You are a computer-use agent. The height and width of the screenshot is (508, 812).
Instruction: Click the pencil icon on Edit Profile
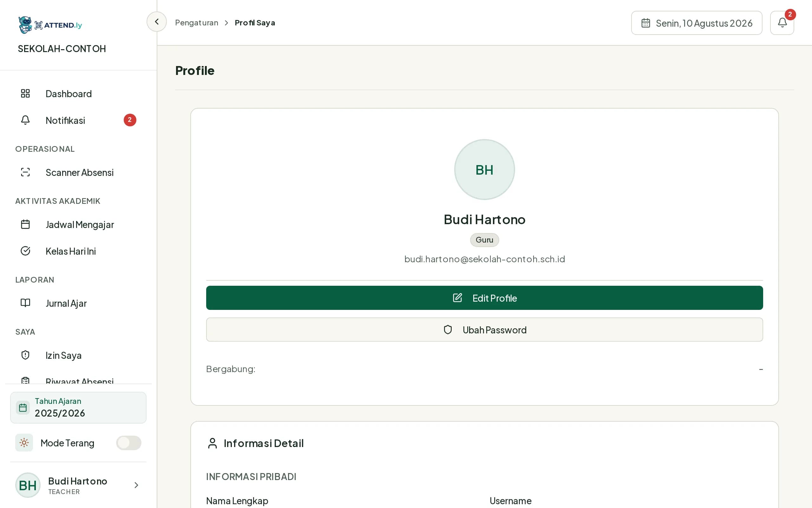pyautogui.click(x=457, y=298)
